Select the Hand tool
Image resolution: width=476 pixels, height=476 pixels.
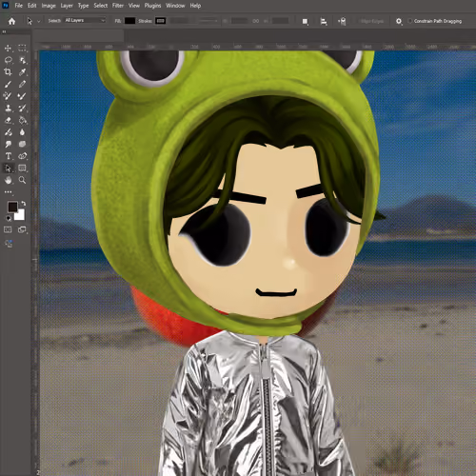pos(8,180)
